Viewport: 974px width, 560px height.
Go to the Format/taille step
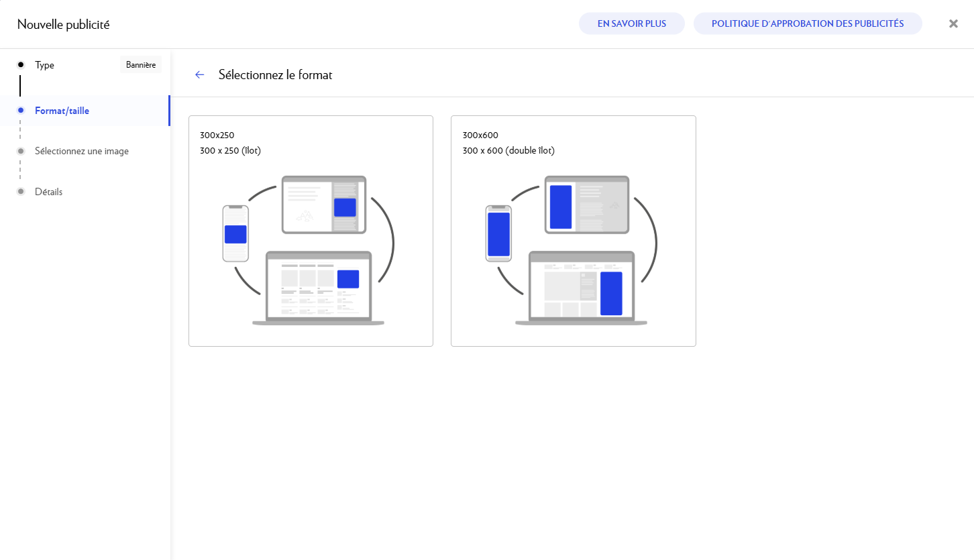62,111
